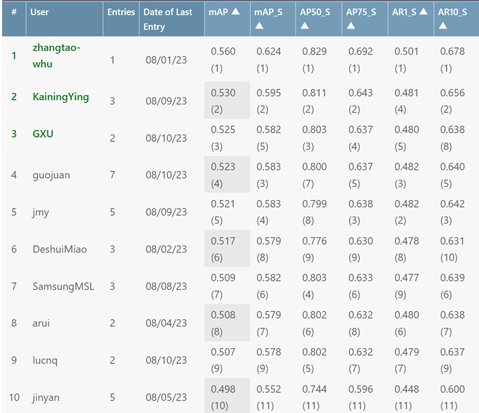Open zhangtao-whu user entry
The width and height of the screenshot is (479, 413).
tap(56, 56)
